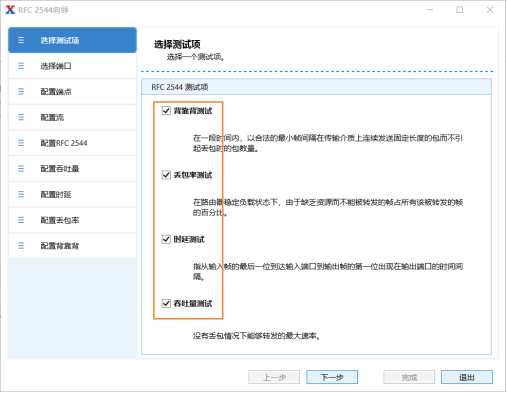Uncheck the 背靠背测试 checkbox
Viewport: 507px width, 393px height.
pyautogui.click(x=166, y=110)
